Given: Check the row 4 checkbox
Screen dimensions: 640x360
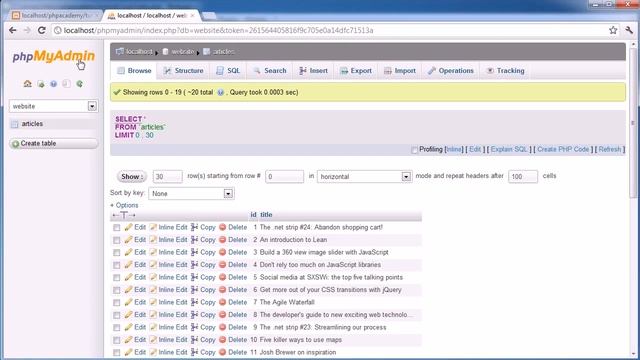Looking at the screenshot, I should [117, 265].
